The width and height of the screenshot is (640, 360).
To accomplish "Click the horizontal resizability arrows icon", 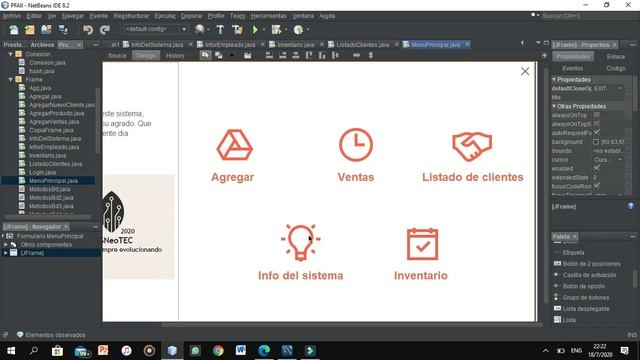I will 356,55.
